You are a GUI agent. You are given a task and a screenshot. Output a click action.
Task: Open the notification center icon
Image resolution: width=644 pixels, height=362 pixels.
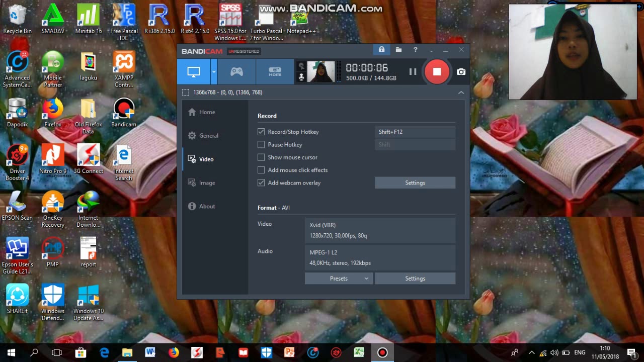[x=631, y=352]
